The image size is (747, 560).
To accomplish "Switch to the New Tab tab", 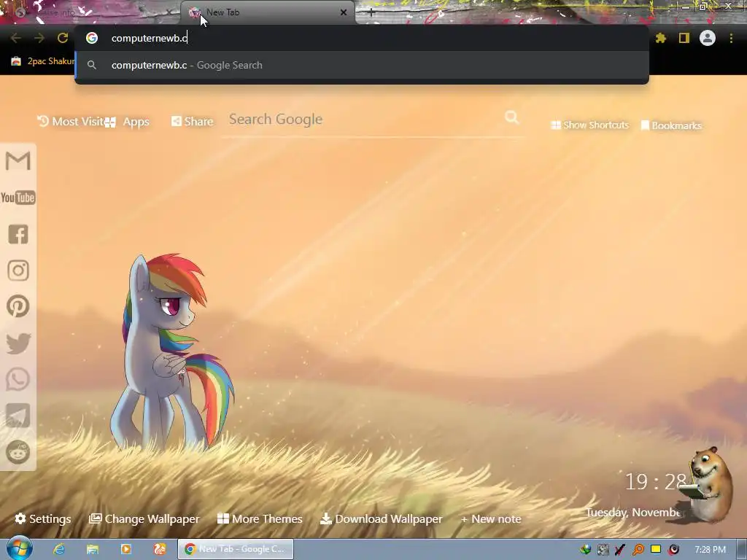I will pyautogui.click(x=267, y=12).
